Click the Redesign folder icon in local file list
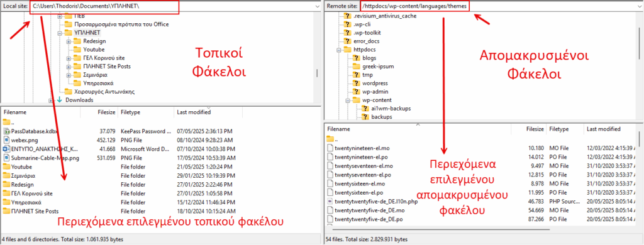This screenshot has height=245, width=644. 6,185
